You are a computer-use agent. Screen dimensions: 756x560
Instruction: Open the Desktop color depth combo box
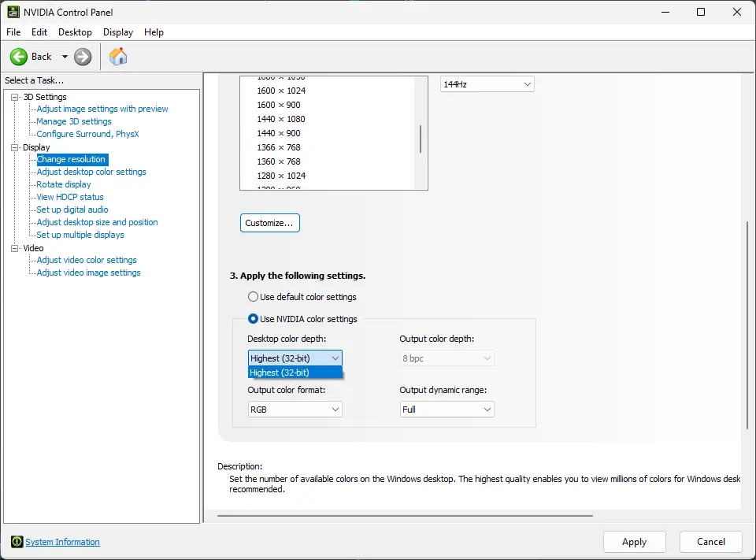[x=295, y=358]
